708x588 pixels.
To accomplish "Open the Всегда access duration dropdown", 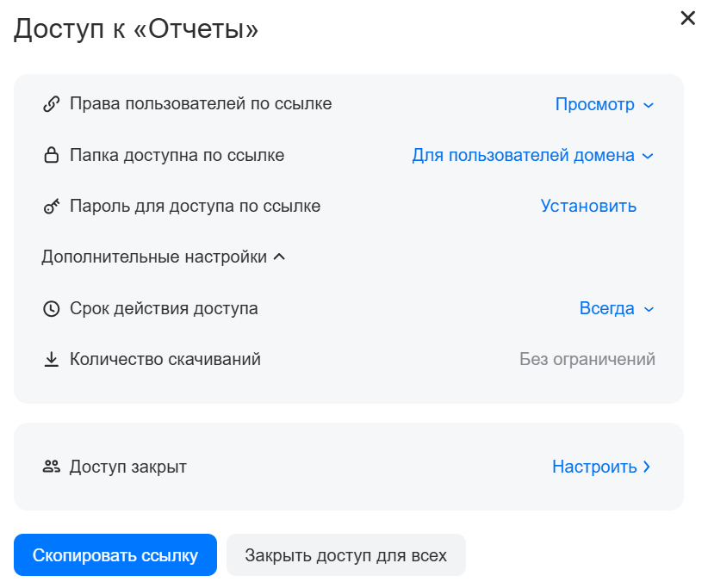I will (x=617, y=308).
